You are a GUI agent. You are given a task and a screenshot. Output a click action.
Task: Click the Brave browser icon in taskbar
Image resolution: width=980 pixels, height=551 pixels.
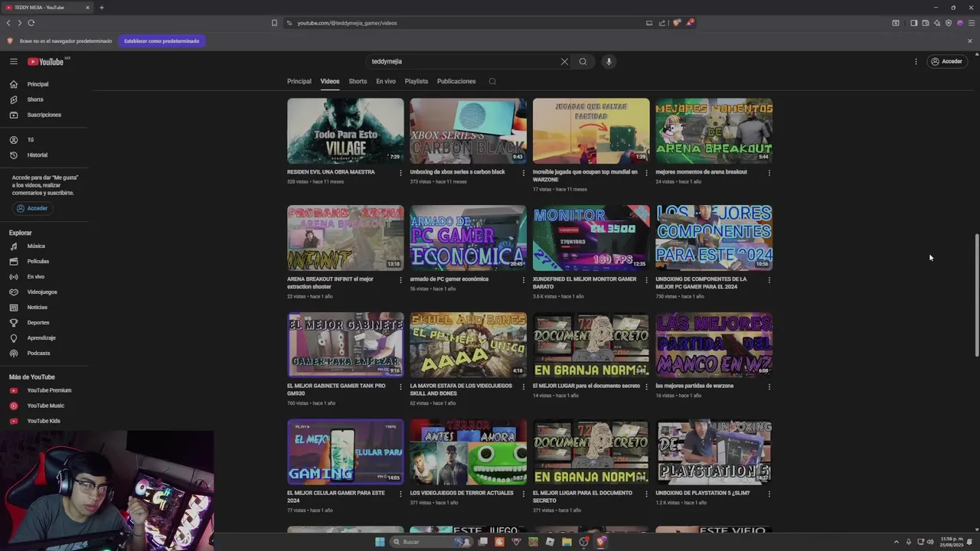[601, 542]
